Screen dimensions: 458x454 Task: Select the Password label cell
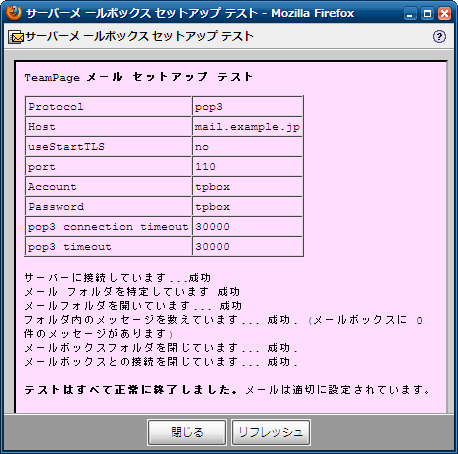click(x=108, y=206)
